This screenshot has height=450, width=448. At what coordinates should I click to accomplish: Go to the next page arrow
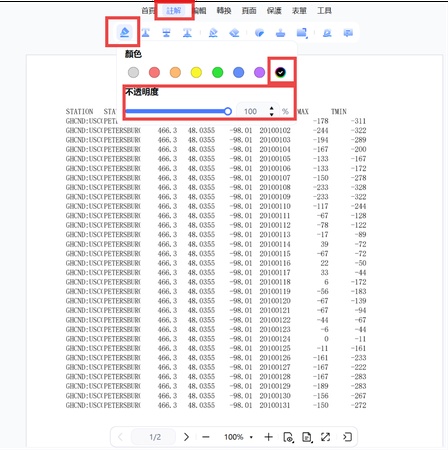(x=186, y=437)
